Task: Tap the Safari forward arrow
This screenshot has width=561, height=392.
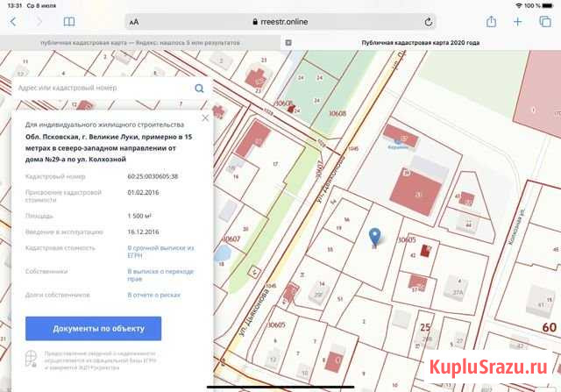Action: 39,22
